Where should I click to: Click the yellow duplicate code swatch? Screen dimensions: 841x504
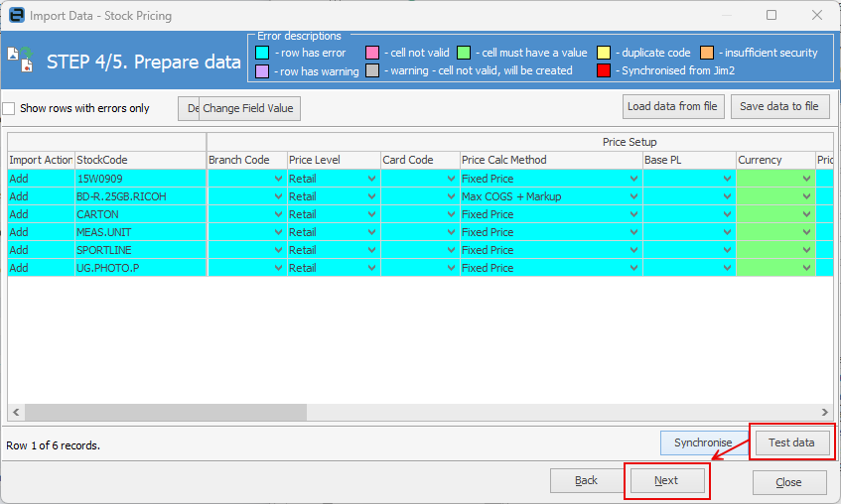pos(604,53)
